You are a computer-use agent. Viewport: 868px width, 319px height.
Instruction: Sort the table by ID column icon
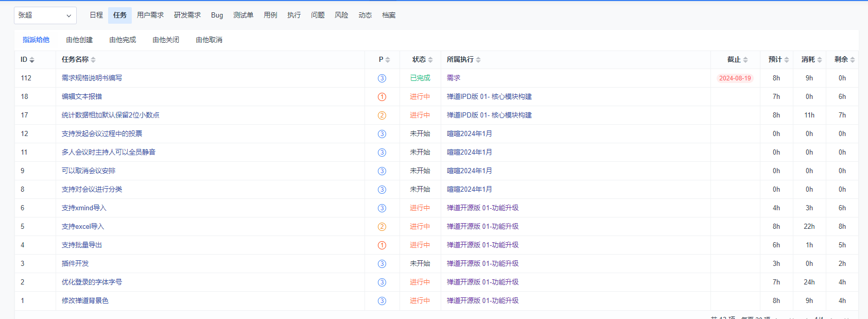(x=32, y=60)
